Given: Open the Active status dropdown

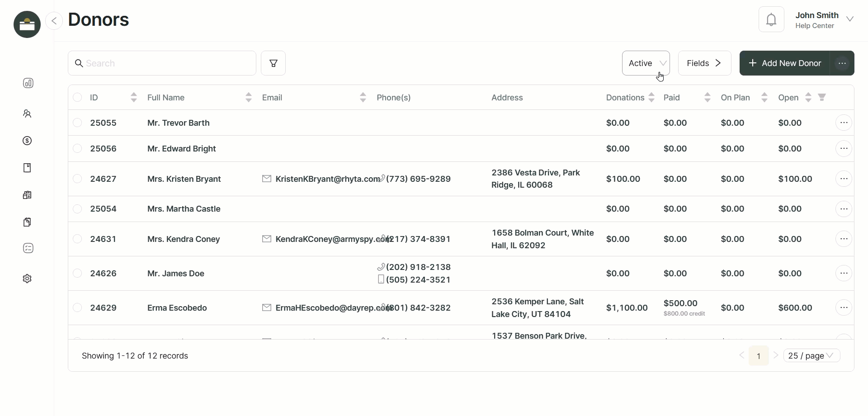Looking at the screenshot, I should click(x=646, y=63).
